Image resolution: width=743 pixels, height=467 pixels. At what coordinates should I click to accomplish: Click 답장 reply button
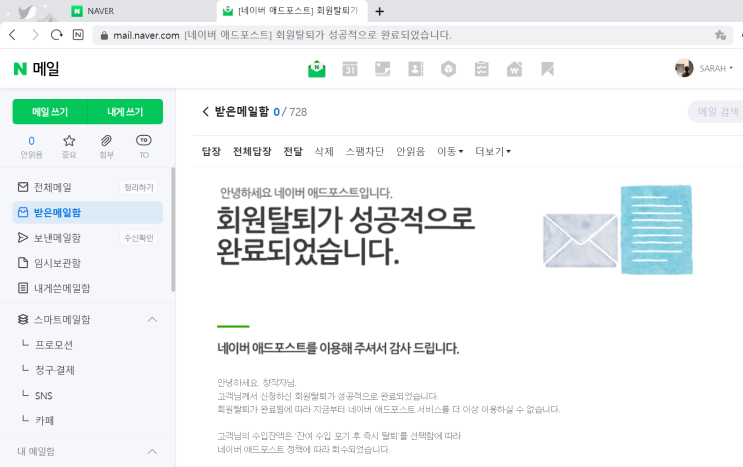[x=211, y=152]
